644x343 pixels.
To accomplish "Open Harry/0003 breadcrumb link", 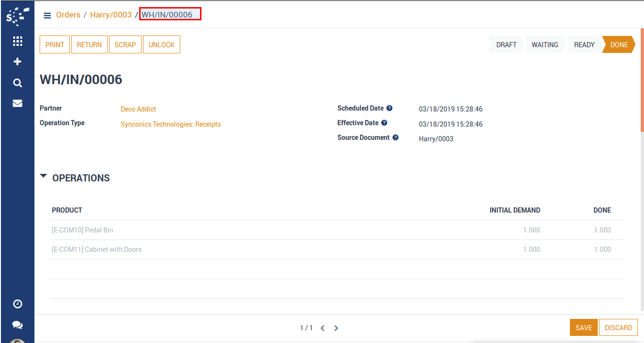I will click(x=111, y=15).
